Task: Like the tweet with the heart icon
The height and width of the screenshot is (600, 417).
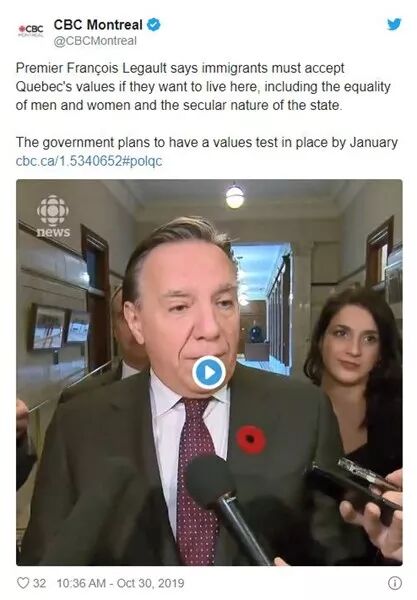Action: tap(23, 583)
